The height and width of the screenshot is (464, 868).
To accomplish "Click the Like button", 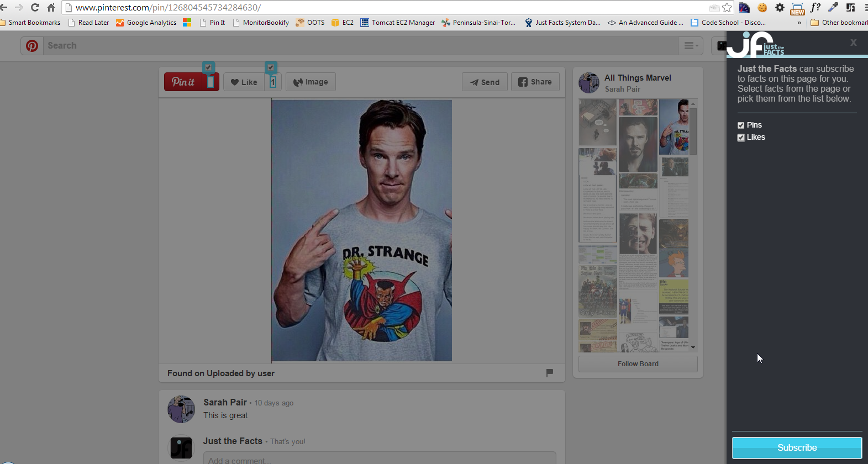I will point(244,82).
